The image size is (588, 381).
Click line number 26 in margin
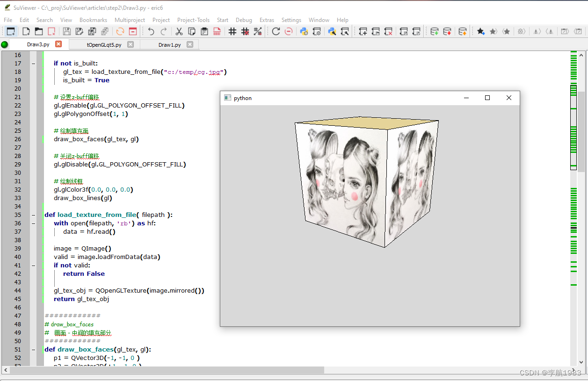point(18,139)
